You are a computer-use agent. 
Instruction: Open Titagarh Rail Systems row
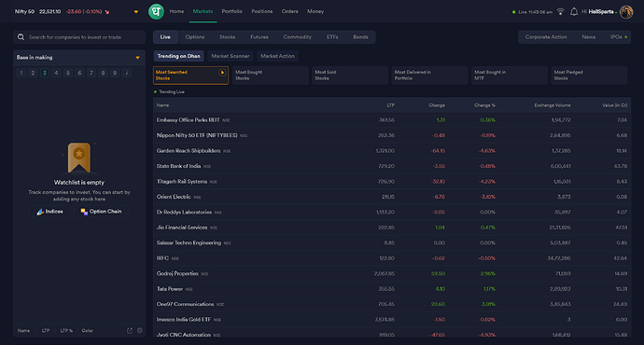[x=392, y=181]
